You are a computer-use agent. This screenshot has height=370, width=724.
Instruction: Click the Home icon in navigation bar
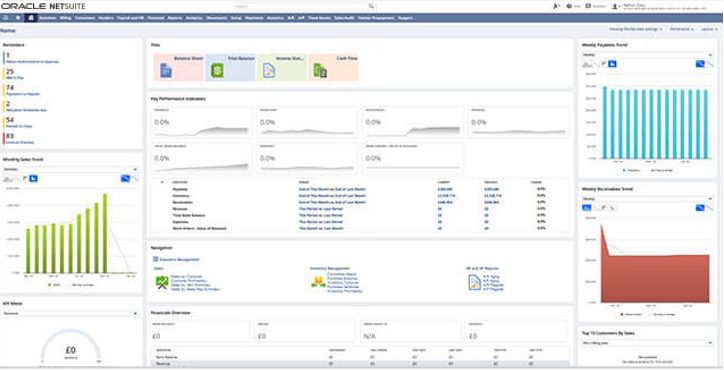(x=31, y=18)
